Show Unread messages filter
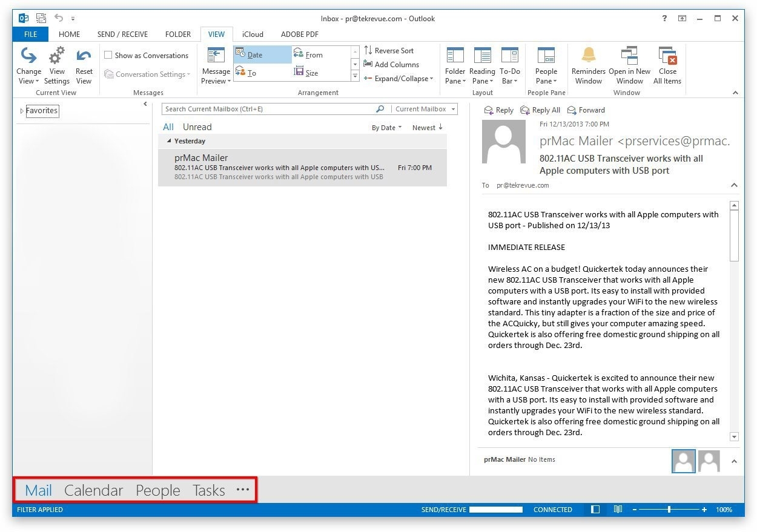Image resolution: width=757 pixels, height=532 pixels. tap(197, 127)
